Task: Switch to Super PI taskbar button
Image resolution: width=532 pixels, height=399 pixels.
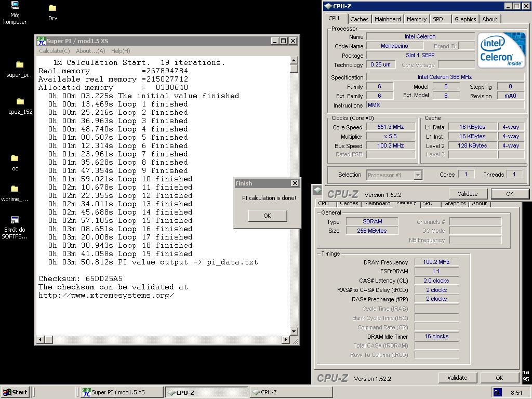Action: coord(122,392)
